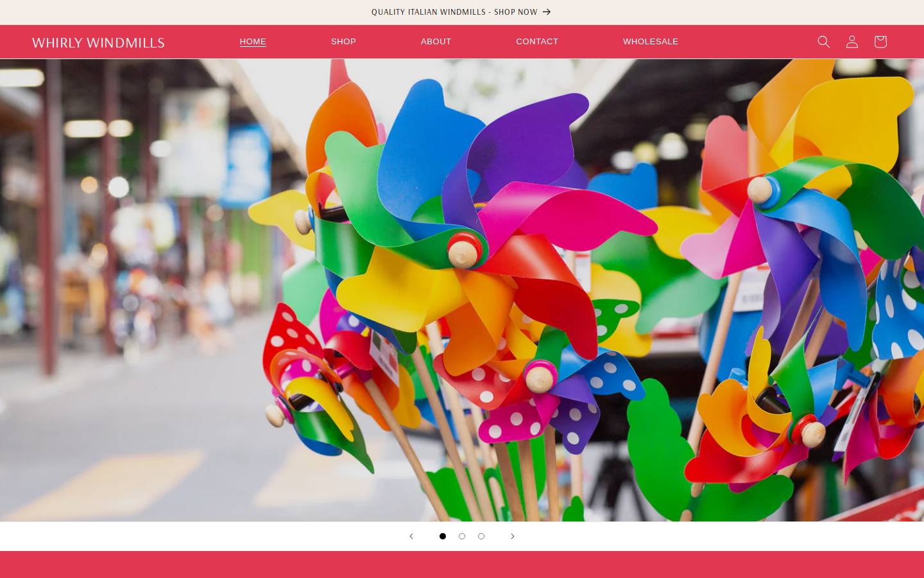The image size is (924, 578).
Task: Open the Home menu item
Action: coord(253,42)
